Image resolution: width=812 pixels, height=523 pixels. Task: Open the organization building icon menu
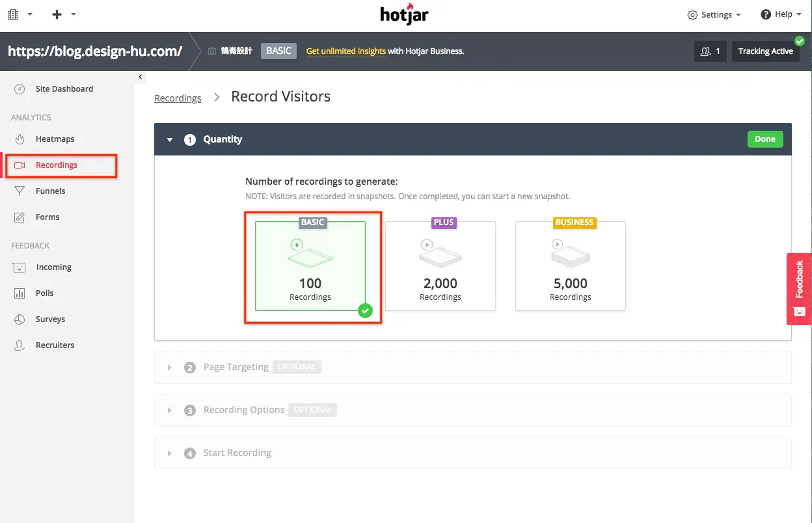coord(13,14)
